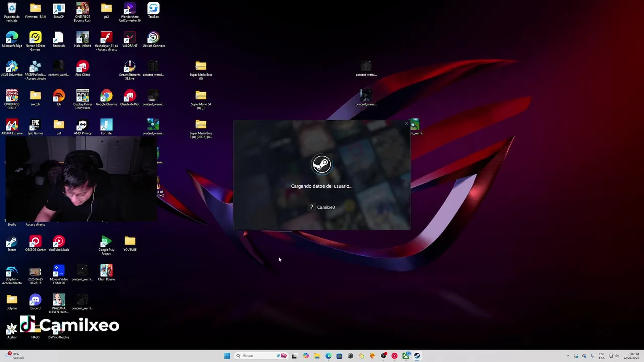
Task: Open Copilot from the taskbar
Action: [306, 356]
